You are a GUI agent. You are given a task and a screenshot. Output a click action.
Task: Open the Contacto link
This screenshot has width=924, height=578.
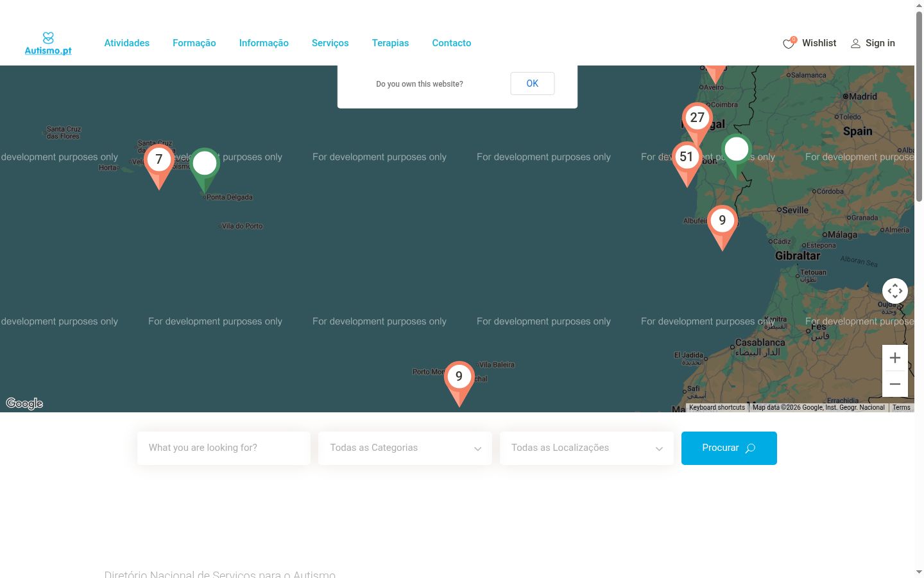(x=452, y=43)
